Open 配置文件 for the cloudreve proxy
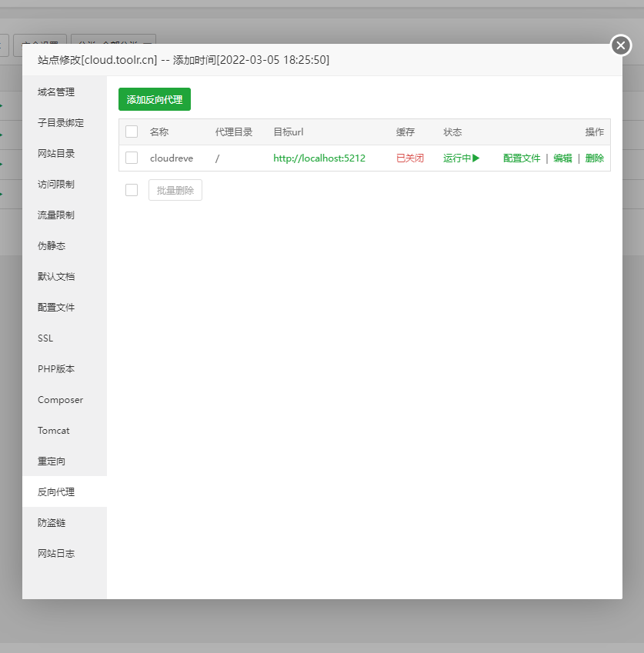644x653 pixels. tap(522, 158)
